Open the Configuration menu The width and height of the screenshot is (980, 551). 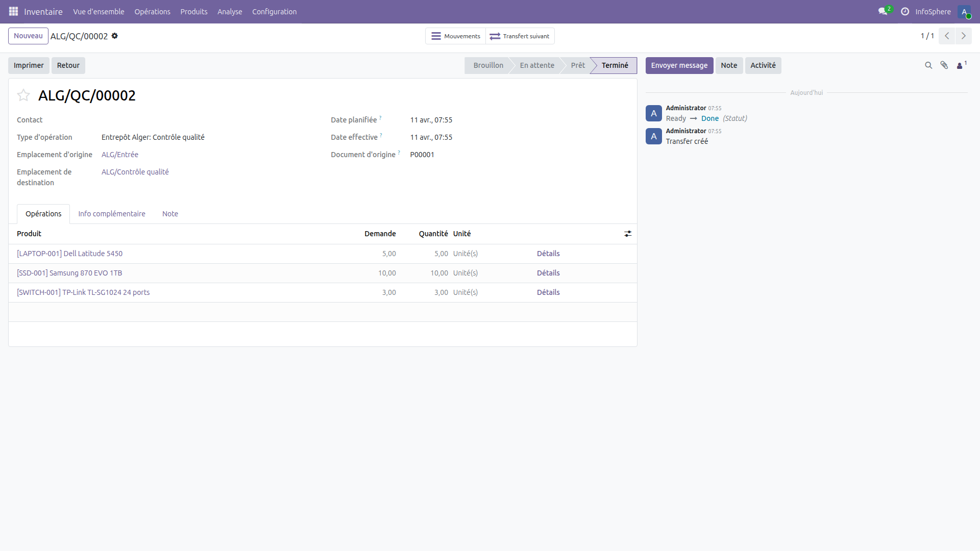[x=274, y=11]
